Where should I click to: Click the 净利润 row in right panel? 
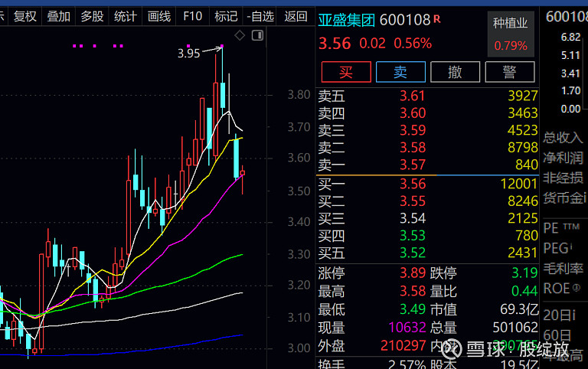pos(563,158)
